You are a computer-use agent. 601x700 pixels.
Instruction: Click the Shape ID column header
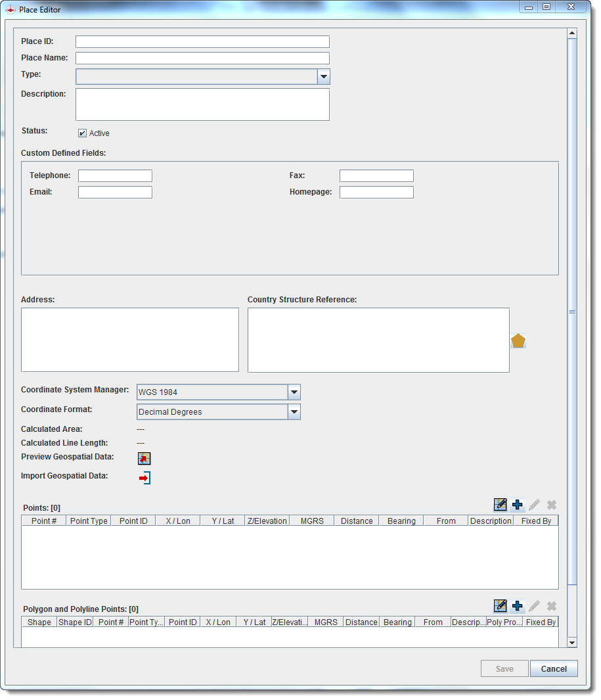(x=75, y=622)
